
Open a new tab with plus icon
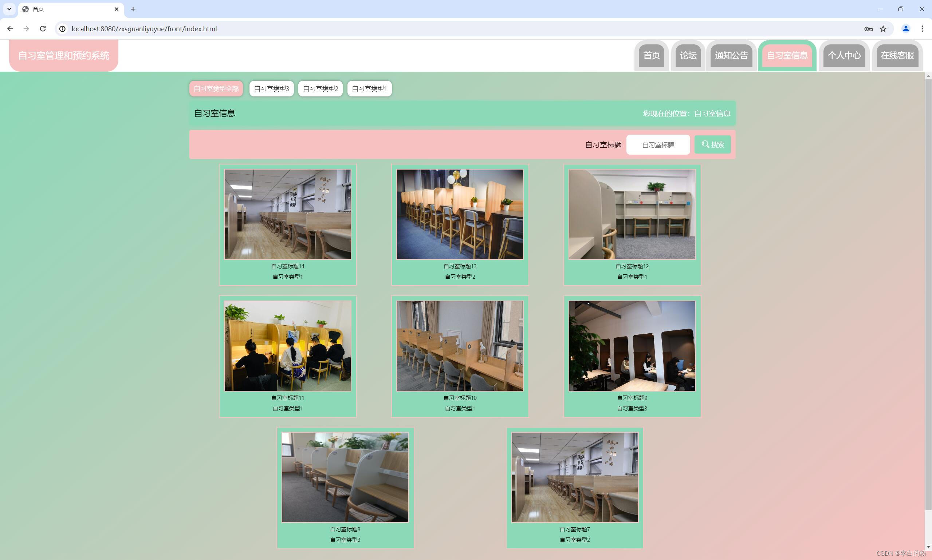pos(133,9)
